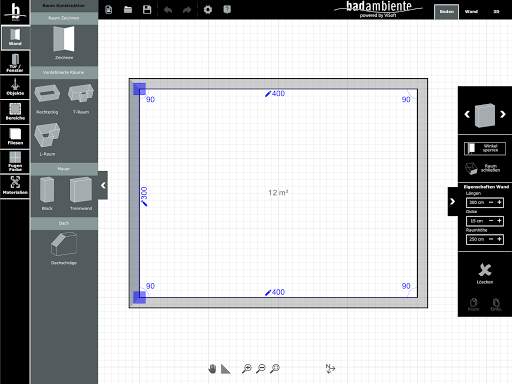Screen dimensions: 512x384
Task: Redo the last action
Action: pos(187,10)
